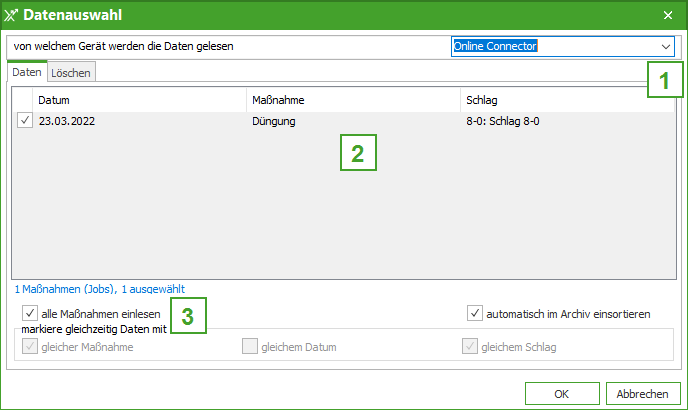Switch to the Löschen tab
This screenshot has height=410, width=688.
71,73
